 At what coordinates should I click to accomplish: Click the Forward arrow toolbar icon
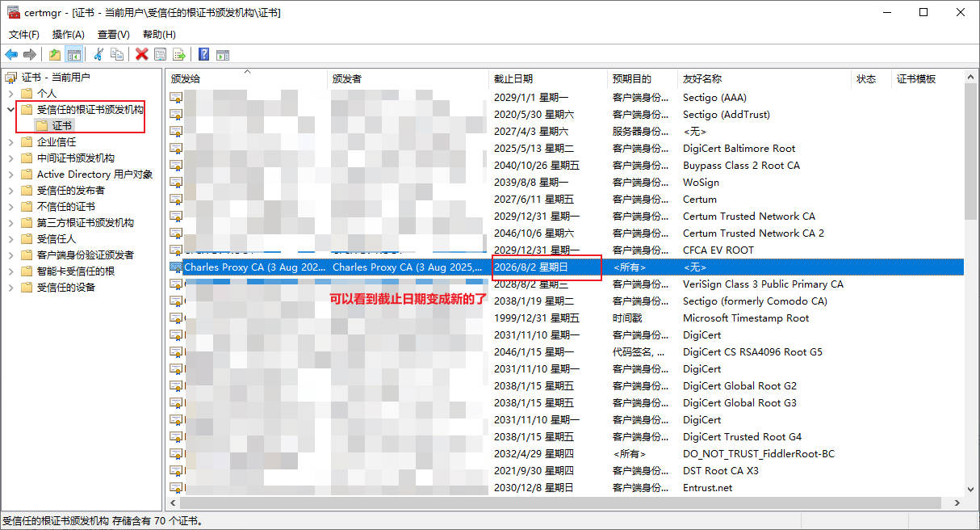click(30, 54)
